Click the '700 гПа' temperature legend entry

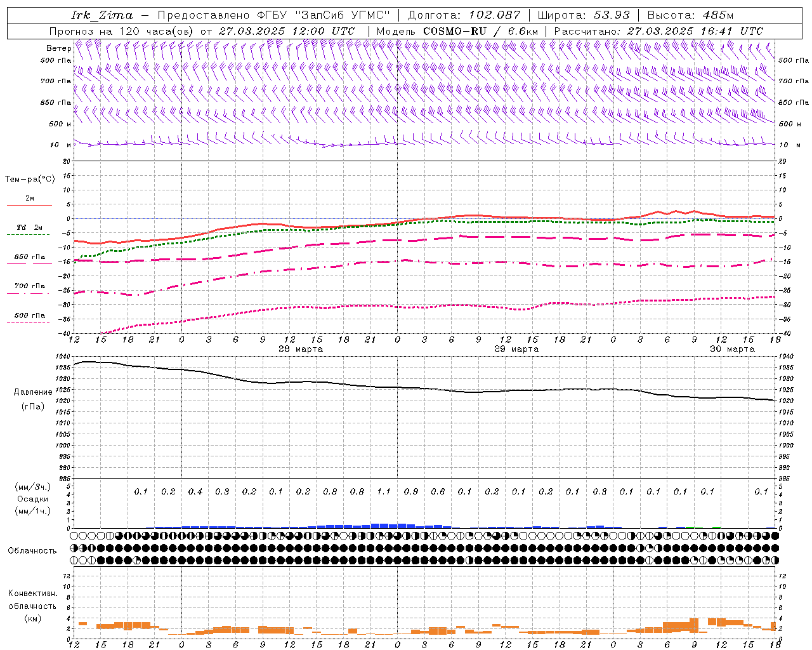29,286
